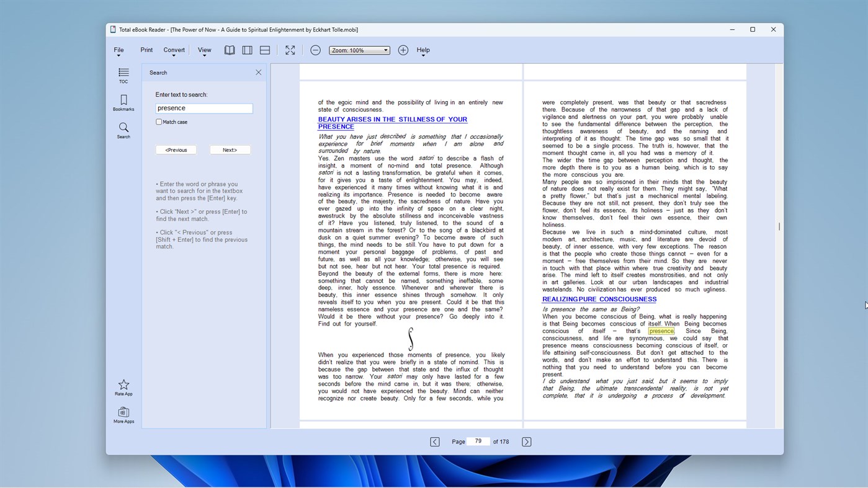
Task: Select the single column page layout
Action: (x=247, y=50)
